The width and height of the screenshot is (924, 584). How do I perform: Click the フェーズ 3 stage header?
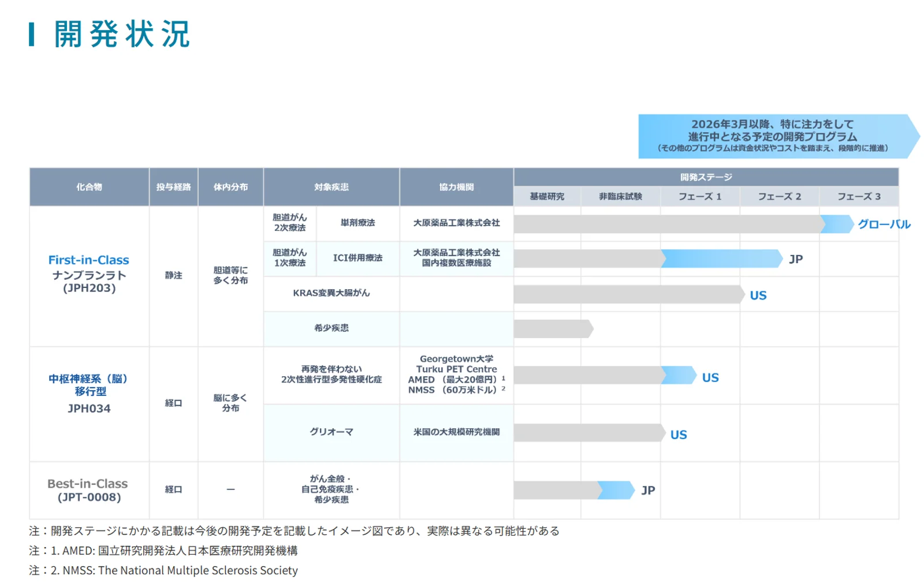click(859, 197)
